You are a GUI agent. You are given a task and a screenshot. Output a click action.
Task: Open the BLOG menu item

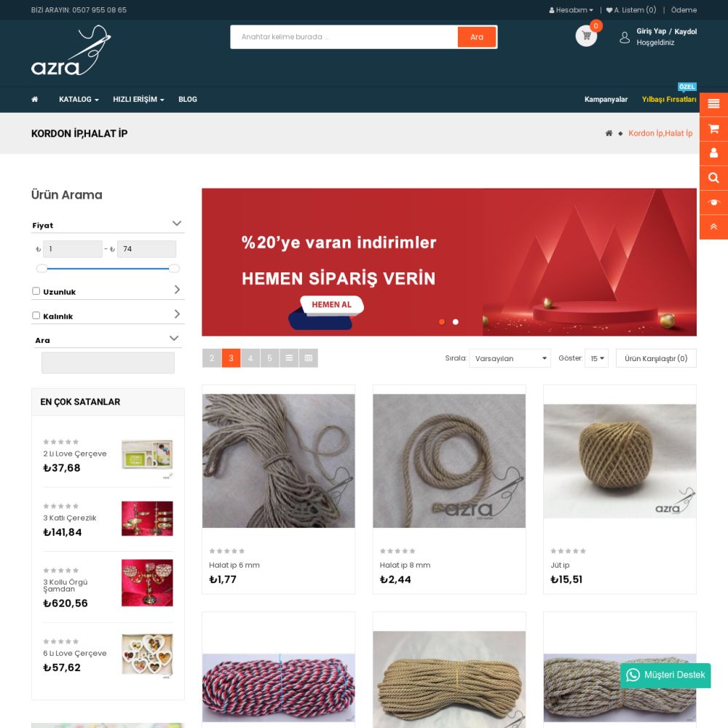point(188,99)
